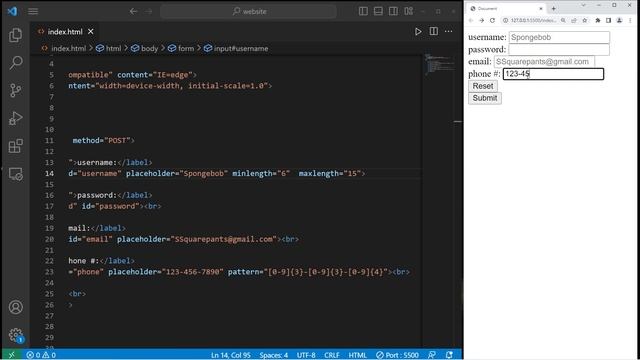Click the password input field
This screenshot has width=640, height=360.
[x=559, y=49]
